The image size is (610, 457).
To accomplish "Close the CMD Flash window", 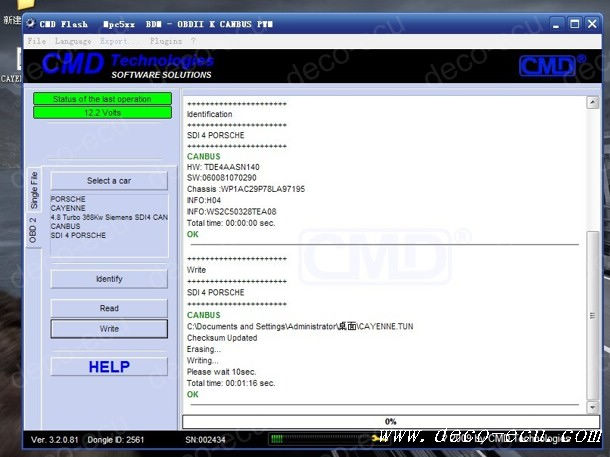I will 592,24.
